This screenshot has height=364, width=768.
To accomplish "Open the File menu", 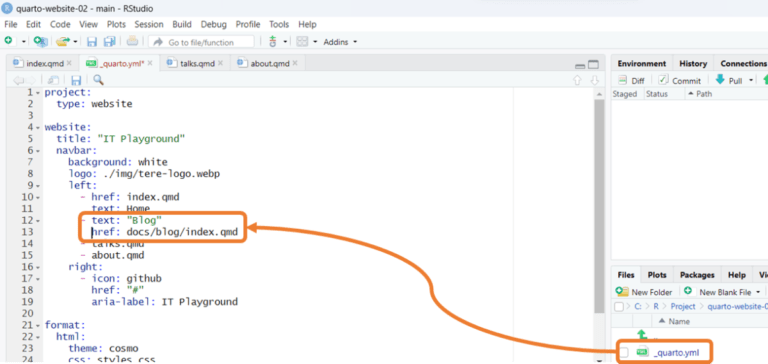I will point(10,24).
